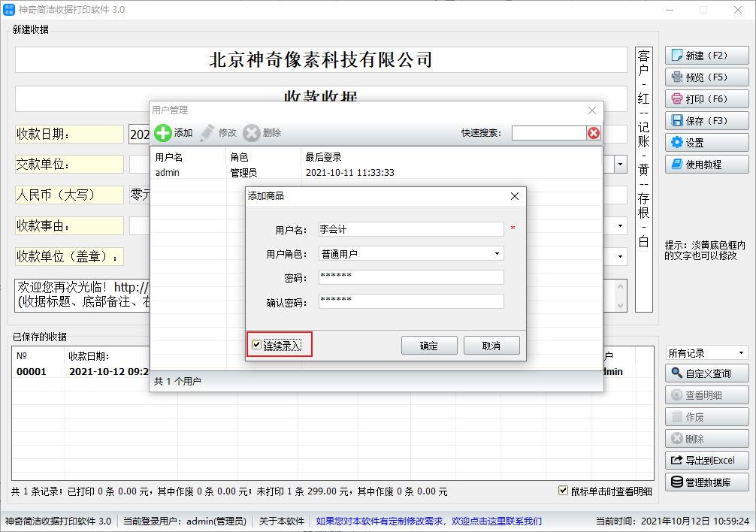Viewport: 756px width, 532px height.
Task: Click the cancel button in add dialog
Action: pos(491,346)
